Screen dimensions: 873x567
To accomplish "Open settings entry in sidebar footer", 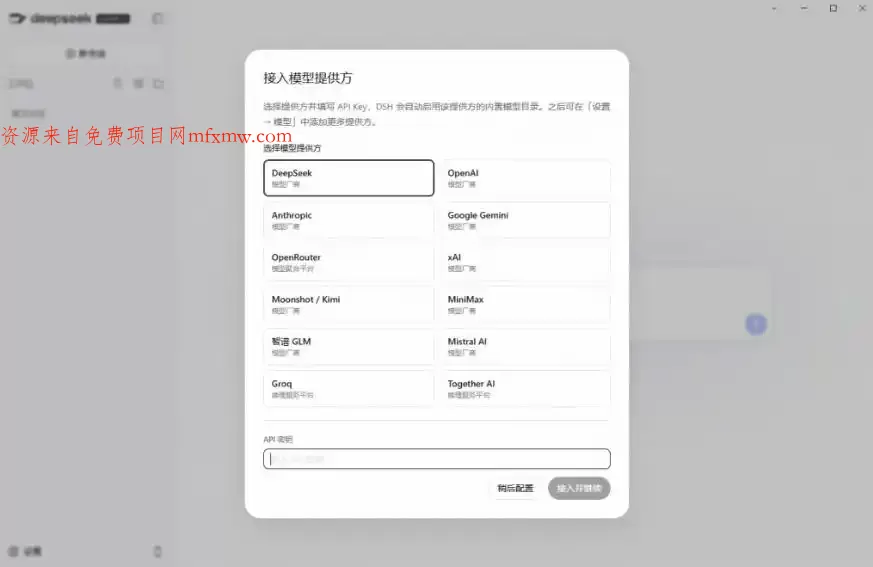I will point(26,551).
